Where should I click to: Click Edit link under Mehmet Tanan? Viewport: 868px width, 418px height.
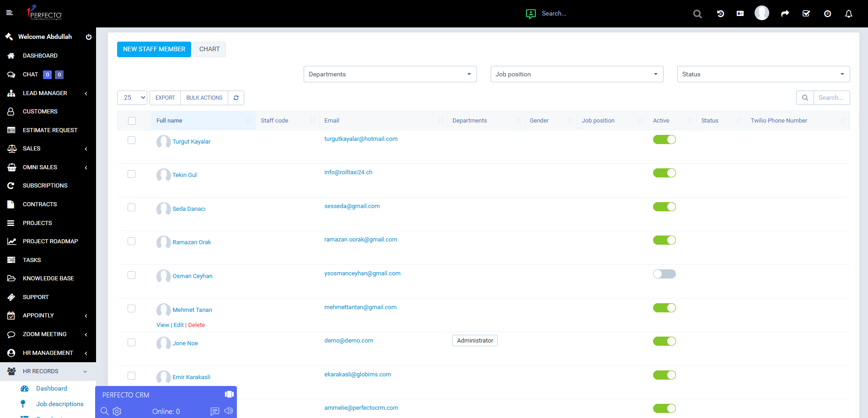click(179, 325)
